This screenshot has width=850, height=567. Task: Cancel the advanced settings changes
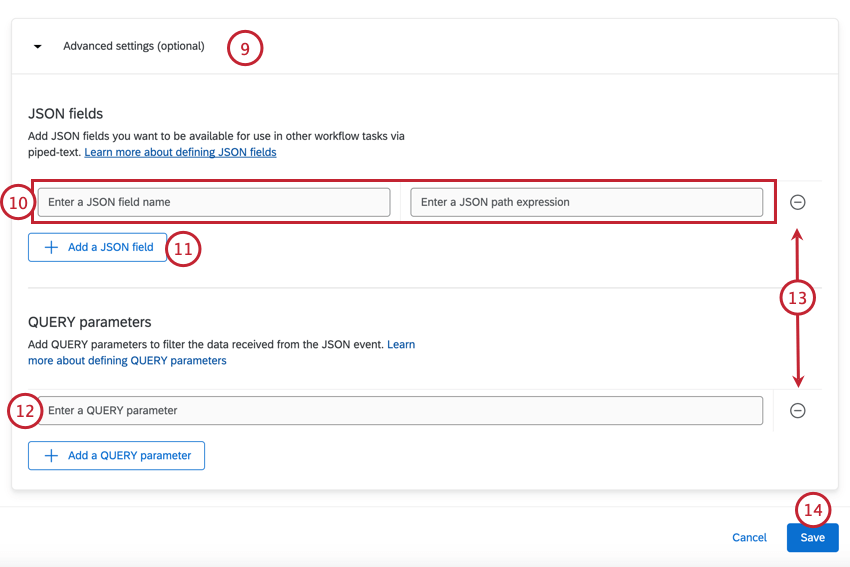(x=749, y=538)
